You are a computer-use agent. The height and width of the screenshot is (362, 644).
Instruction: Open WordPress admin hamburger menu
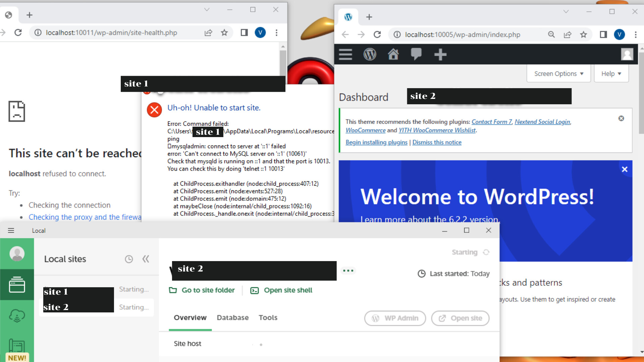(x=345, y=54)
